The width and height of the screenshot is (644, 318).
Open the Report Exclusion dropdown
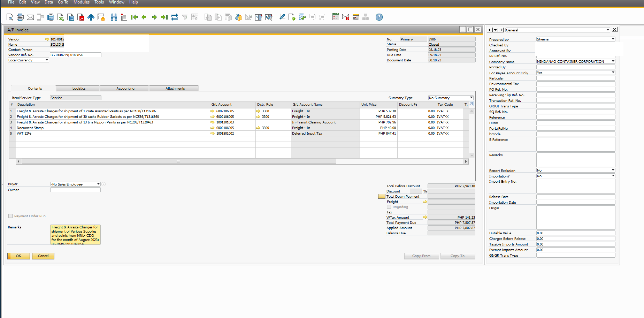613,170
